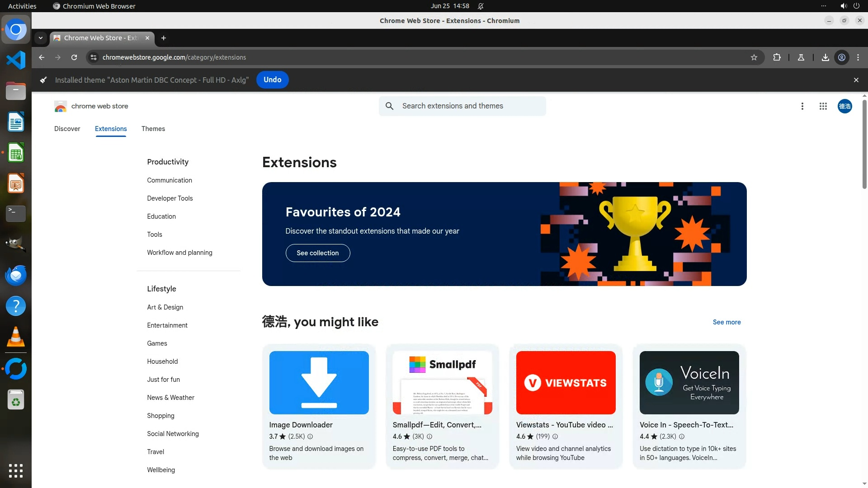
Task: Reload the page
Action: pos(74,57)
